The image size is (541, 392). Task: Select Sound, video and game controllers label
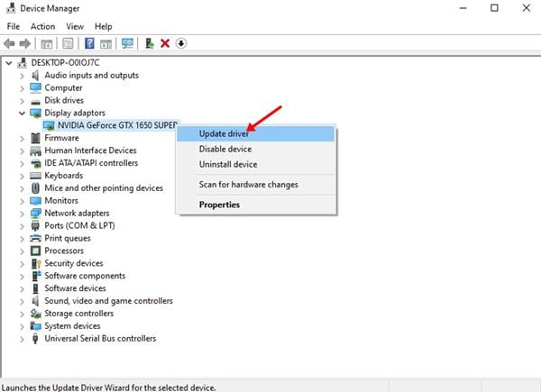pyautogui.click(x=109, y=301)
